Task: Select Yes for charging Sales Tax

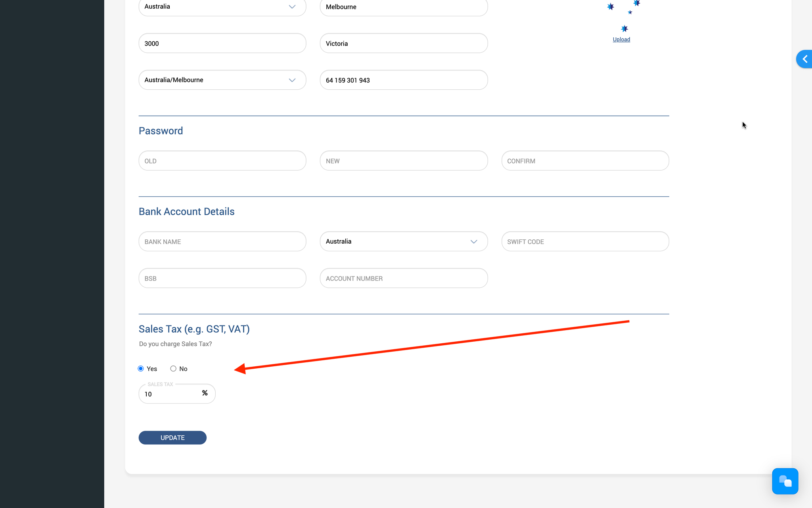Action: [141, 369]
